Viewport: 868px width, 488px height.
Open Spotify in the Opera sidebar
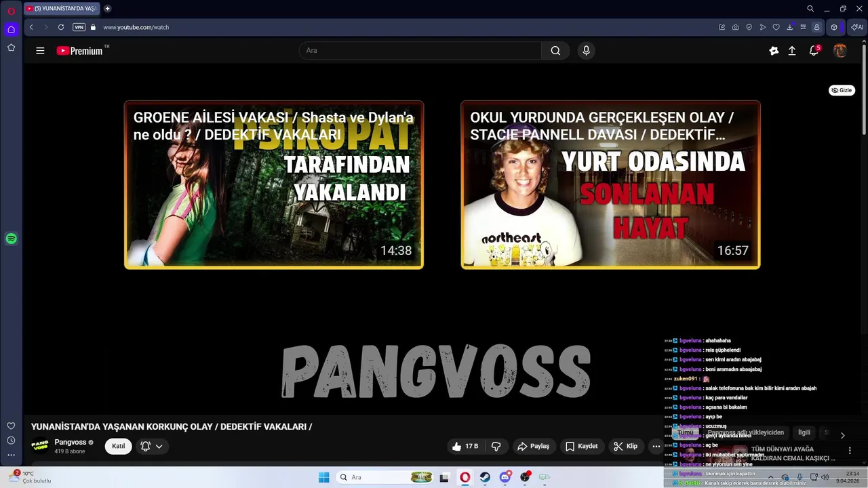[11, 239]
